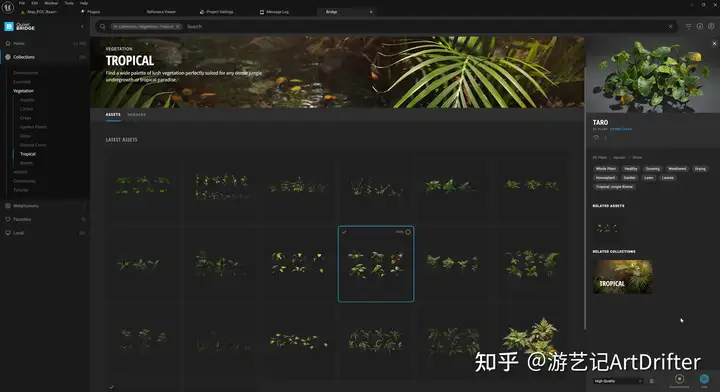
Task: Click the Drying tag
Action: click(700, 169)
